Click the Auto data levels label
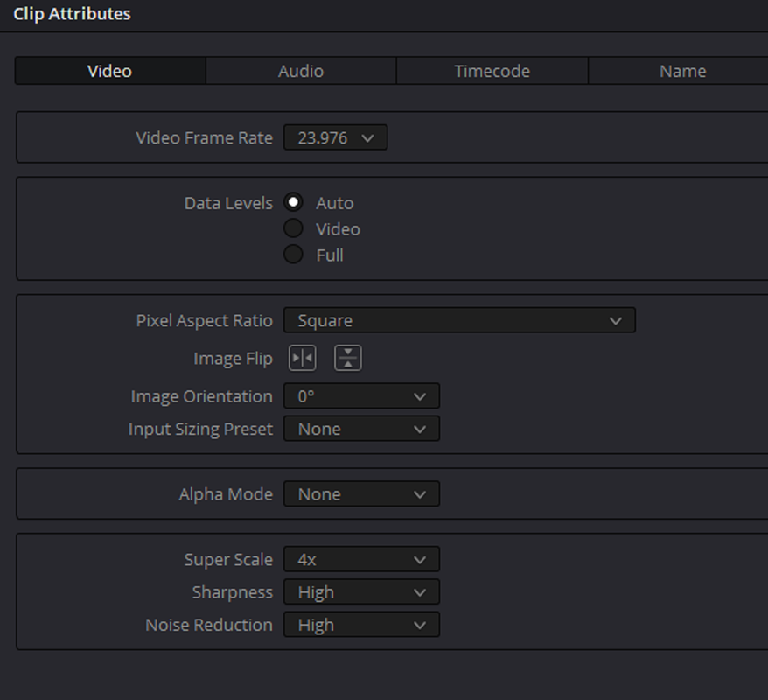 [334, 203]
